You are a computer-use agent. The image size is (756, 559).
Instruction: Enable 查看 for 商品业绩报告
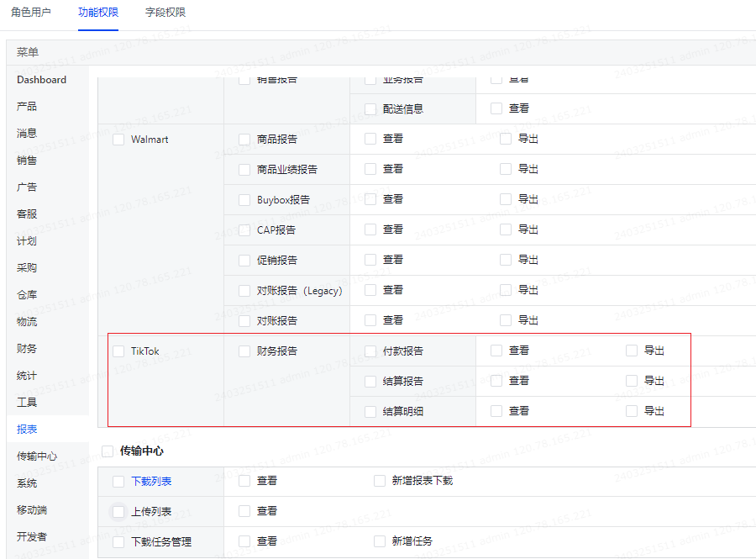pos(370,169)
